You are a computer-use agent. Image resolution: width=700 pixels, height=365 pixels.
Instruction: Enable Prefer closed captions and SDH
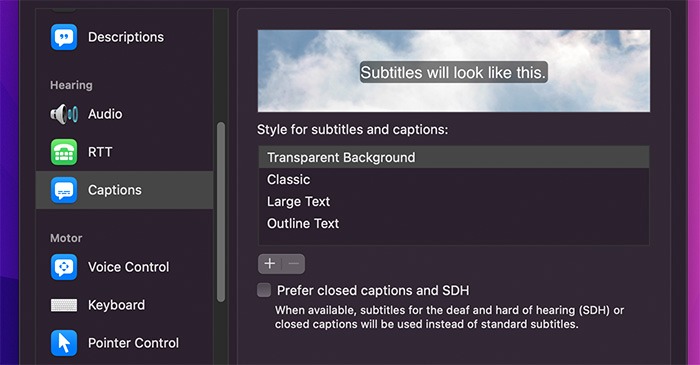[264, 290]
